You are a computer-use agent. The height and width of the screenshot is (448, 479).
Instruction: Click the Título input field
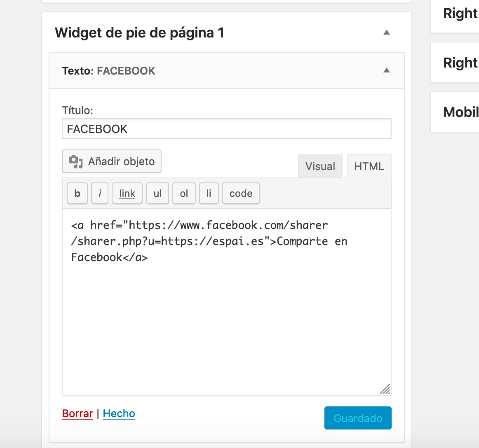click(x=227, y=128)
